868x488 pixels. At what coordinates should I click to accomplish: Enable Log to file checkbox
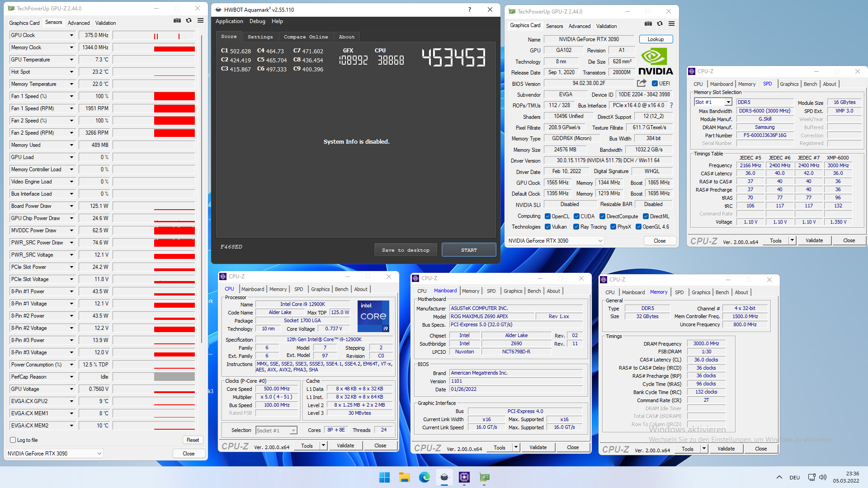tap(13, 440)
